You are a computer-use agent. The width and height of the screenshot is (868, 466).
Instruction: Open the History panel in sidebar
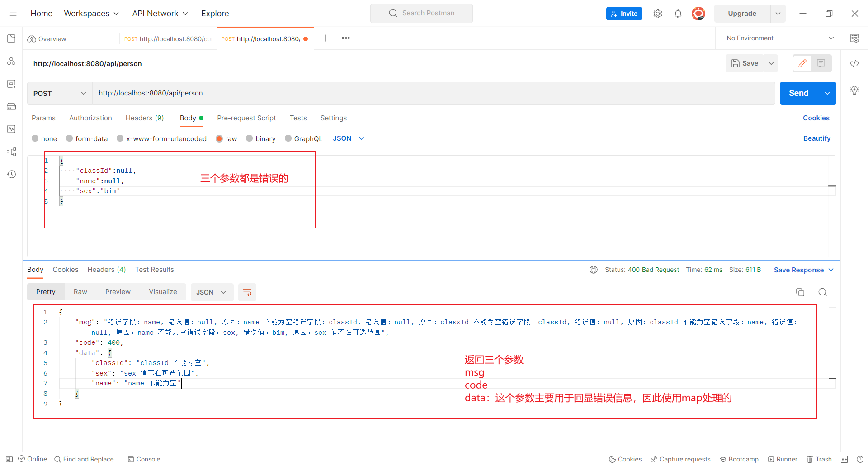[x=11, y=174]
